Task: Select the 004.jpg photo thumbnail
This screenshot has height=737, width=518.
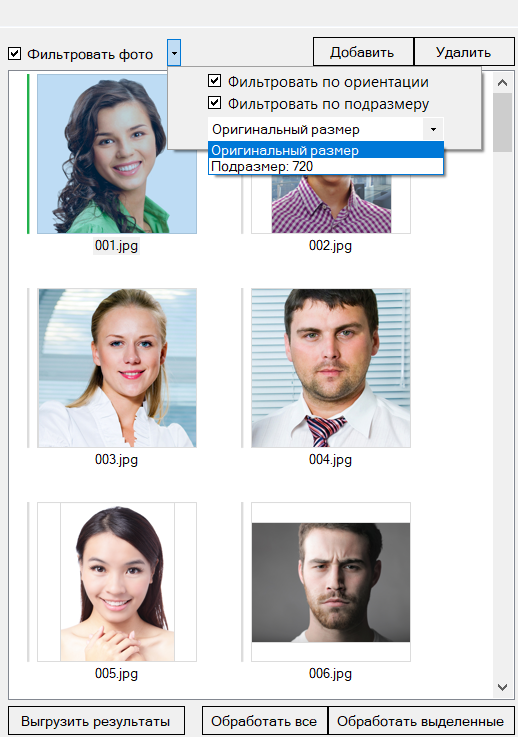Action: point(331,368)
